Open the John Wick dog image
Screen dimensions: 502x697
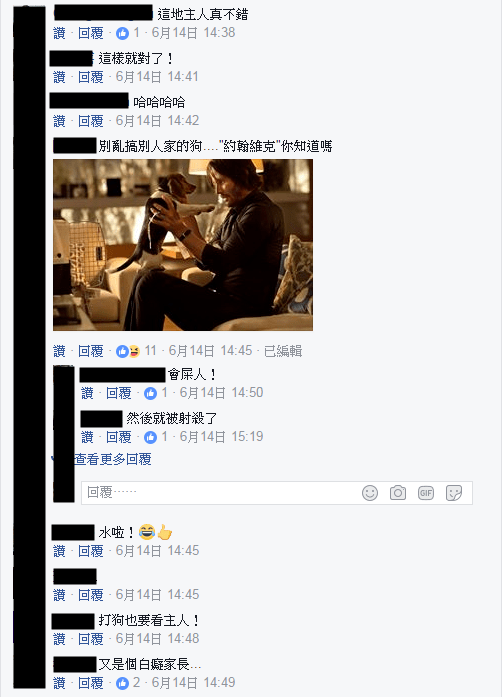pyautogui.click(x=183, y=245)
